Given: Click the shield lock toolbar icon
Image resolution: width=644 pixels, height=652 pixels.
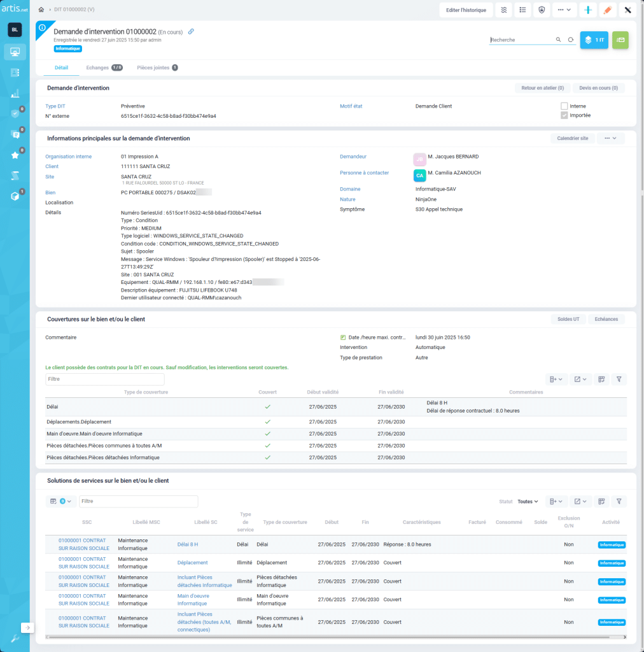Looking at the screenshot, I should click(x=542, y=10).
